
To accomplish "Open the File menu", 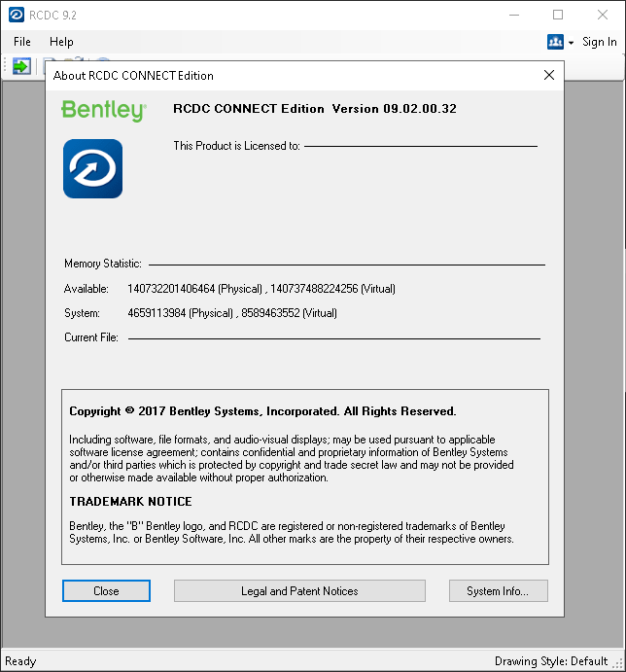I will 21,42.
